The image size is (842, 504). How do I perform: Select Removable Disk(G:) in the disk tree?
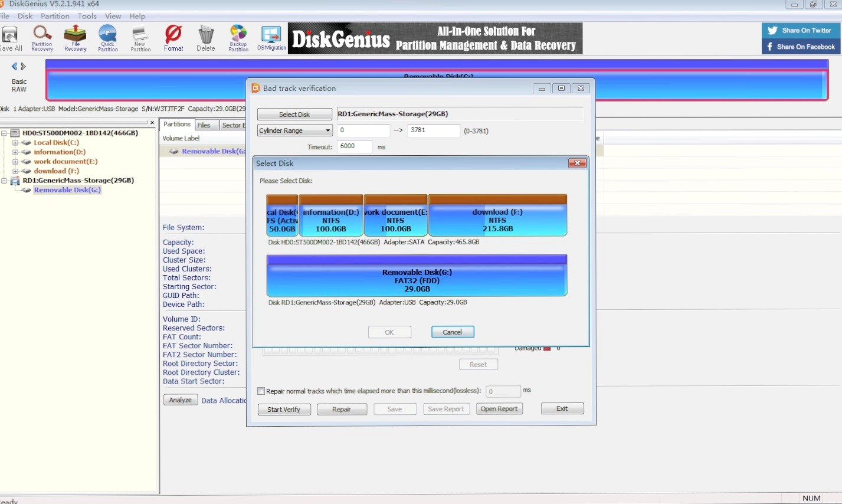click(x=67, y=190)
